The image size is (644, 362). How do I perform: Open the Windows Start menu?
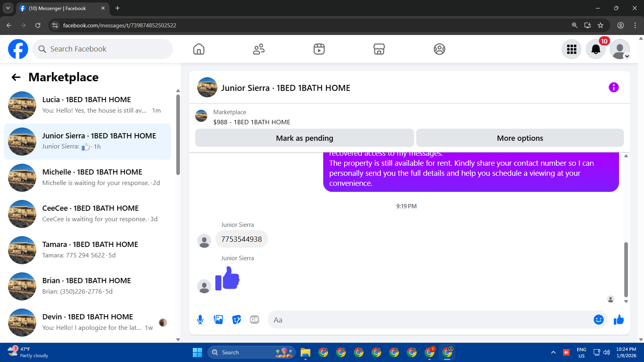[x=197, y=352]
